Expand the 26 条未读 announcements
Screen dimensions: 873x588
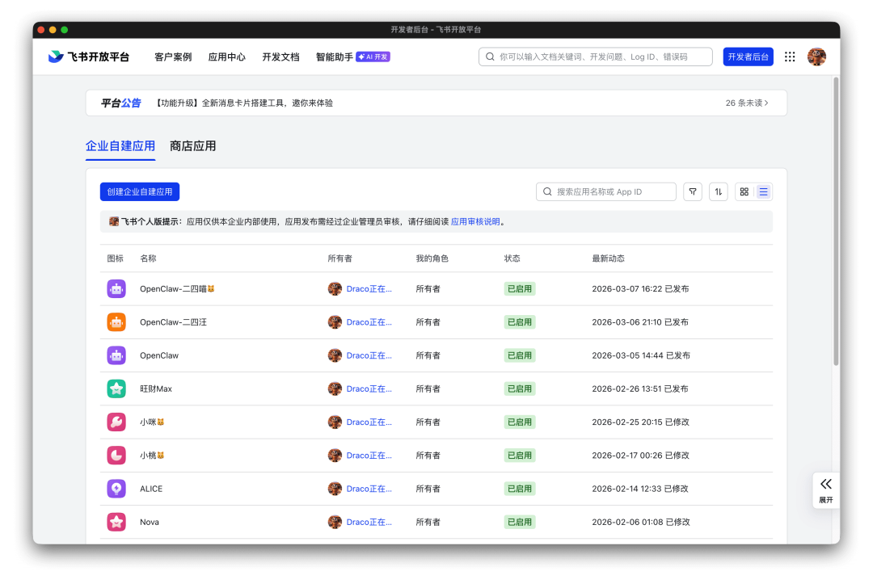[x=747, y=103]
